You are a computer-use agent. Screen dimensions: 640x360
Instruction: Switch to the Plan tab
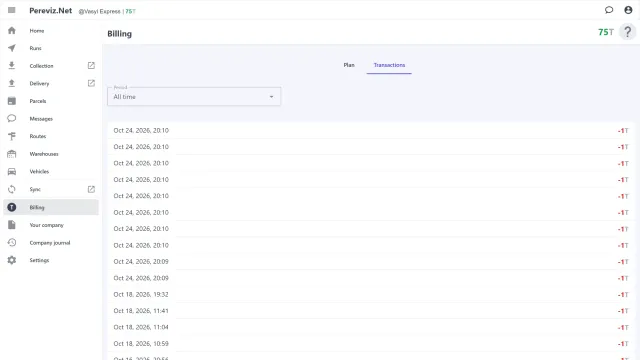[x=349, y=65]
